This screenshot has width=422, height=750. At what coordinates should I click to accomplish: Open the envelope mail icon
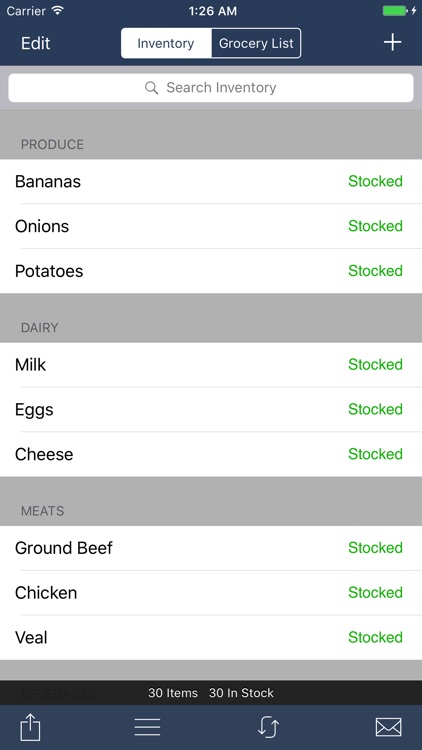pyautogui.click(x=389, y=728)
